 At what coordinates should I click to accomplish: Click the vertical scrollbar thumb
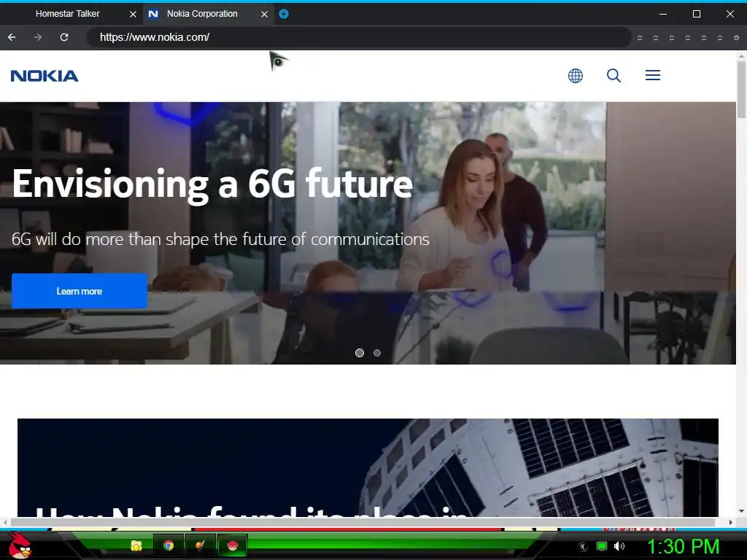[x=741, y=89]
